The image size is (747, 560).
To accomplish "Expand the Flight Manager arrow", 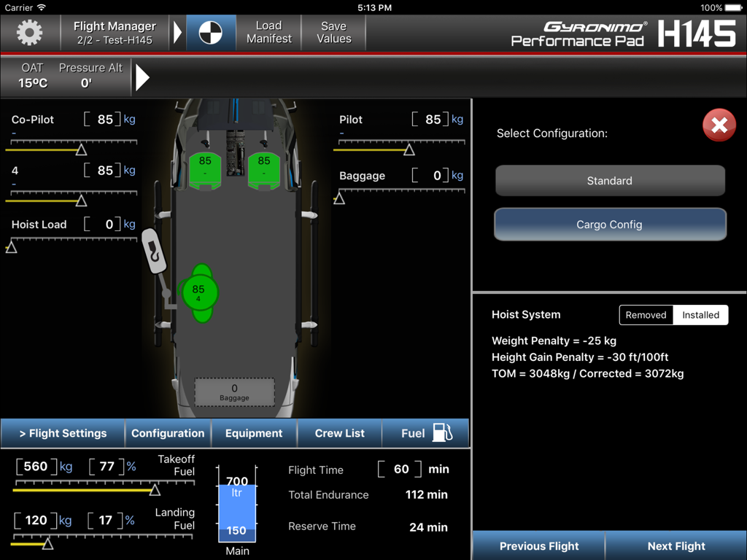I will click(177, 32).
